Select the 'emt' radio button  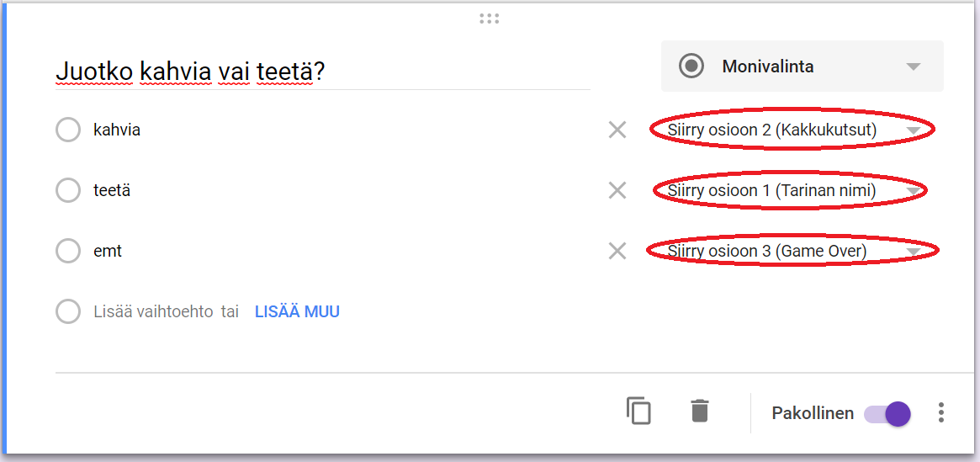coord(68,251)
